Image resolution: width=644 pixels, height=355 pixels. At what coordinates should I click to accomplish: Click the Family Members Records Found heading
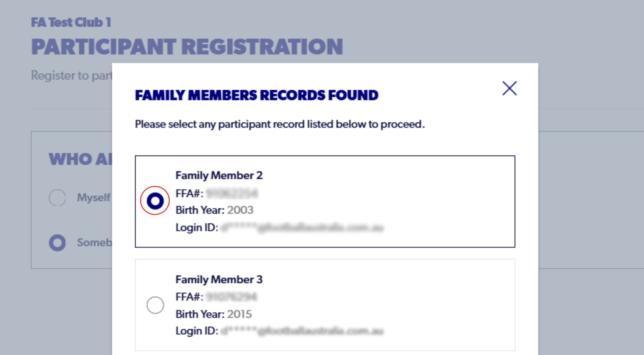[x=257, y=95]
